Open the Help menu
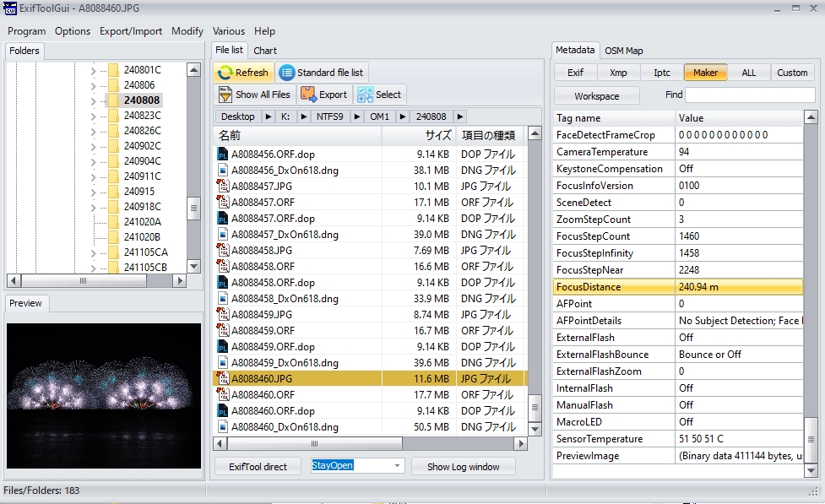Screen dimensions: 825x504 click(264, 31)
